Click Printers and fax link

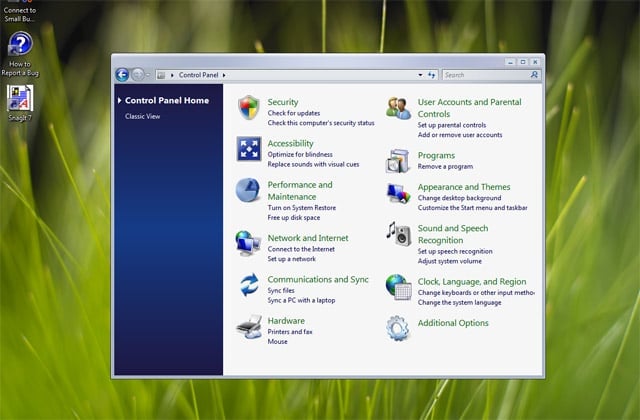tap(290, 332)
